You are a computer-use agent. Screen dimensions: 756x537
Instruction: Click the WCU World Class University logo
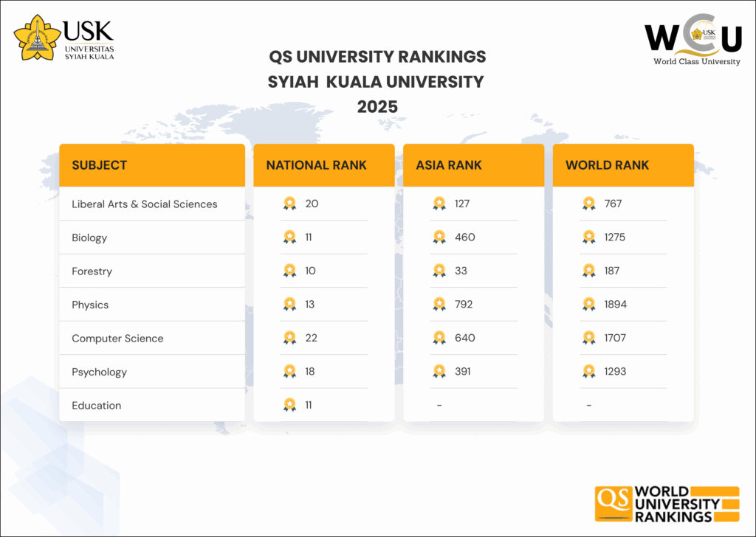click(x=693, y=40)
